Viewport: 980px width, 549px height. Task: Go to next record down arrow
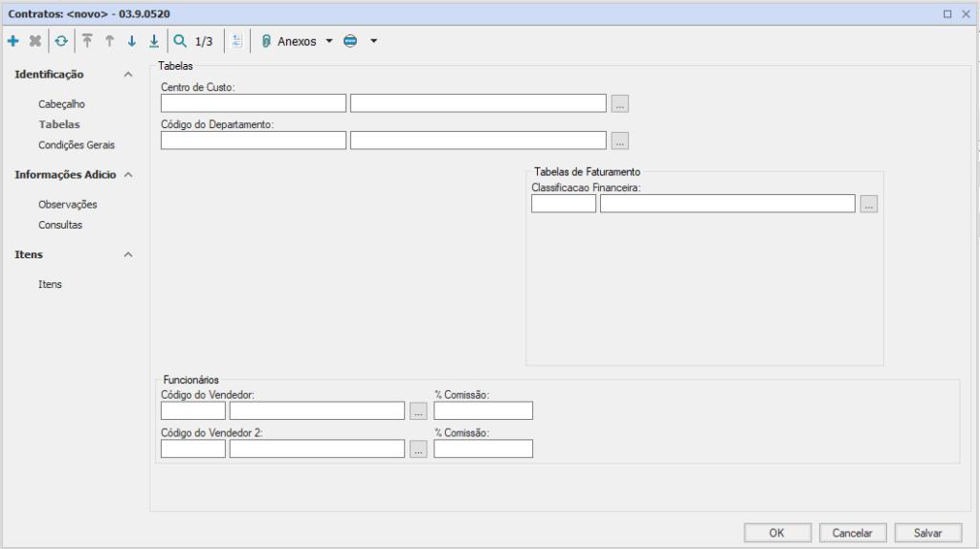point(132,41)
